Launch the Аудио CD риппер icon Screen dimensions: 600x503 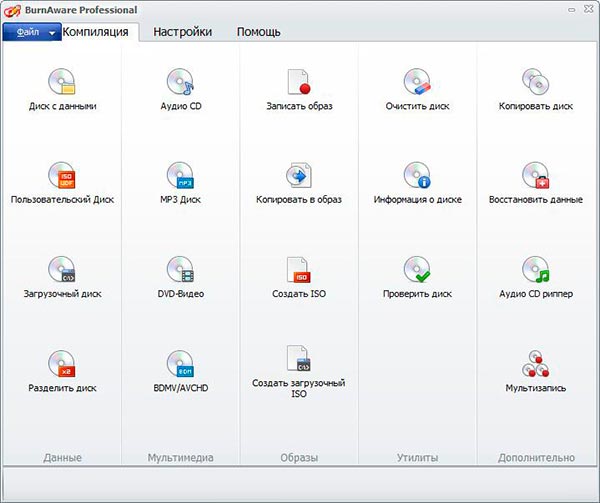[x=536, y=269]
